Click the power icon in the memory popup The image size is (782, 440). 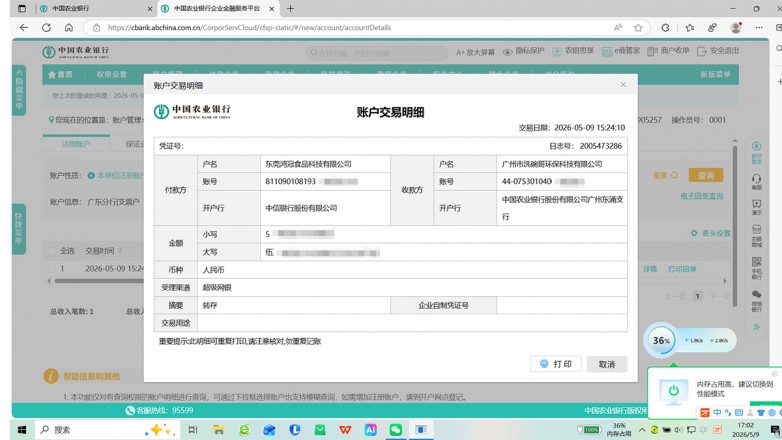pyautogui.click(x=673, y=390)
